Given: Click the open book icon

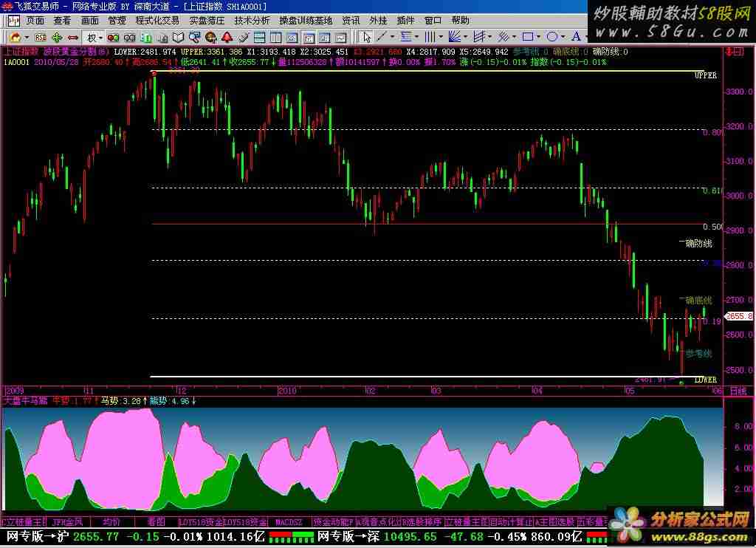Looking at the screenshot, I should [179, 37].
